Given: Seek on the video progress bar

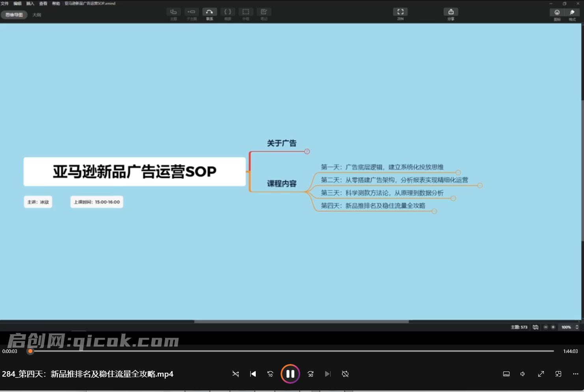Looking at the screenshot, I should (x=292, y=351).
